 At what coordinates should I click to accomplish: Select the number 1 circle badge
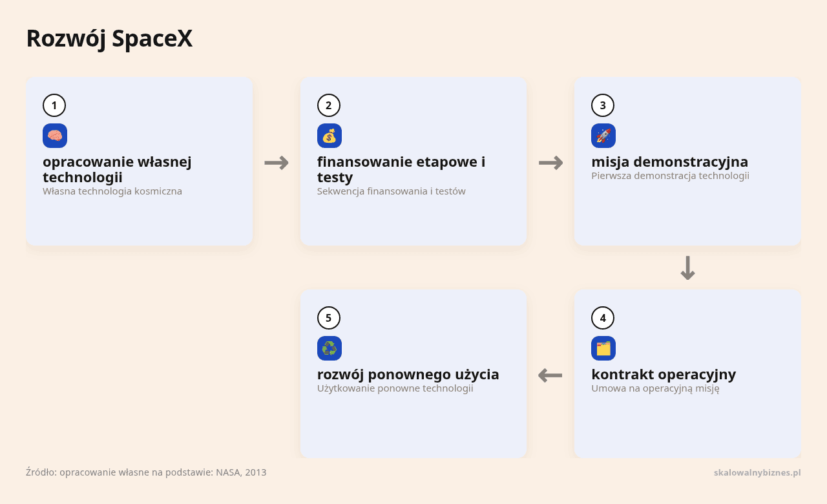(54, 105)
